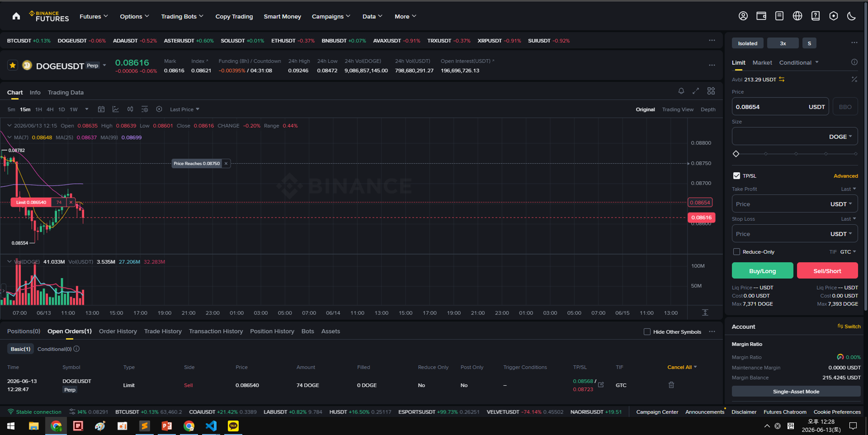Open the Last Price chart dropdown
This screenshot has height=435, width=868.
pyautogui.click(x=185, y=109)
